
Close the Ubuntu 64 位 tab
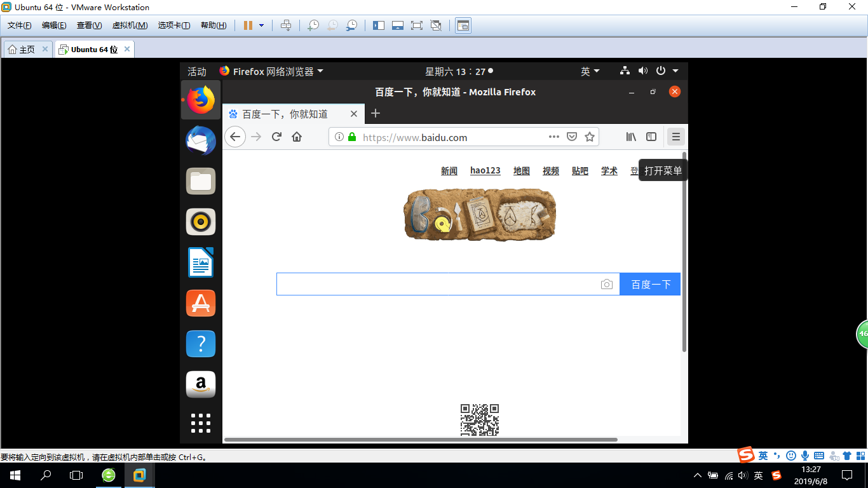click(x=127, y=49)
